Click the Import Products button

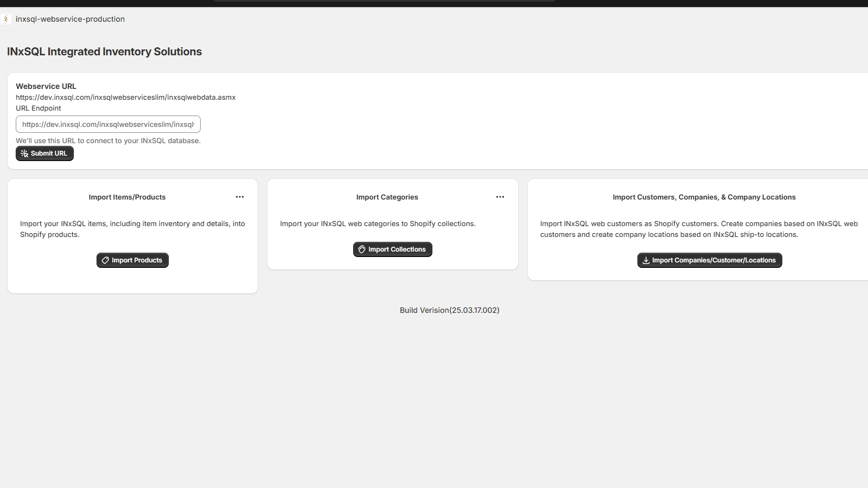click(132, 260)
